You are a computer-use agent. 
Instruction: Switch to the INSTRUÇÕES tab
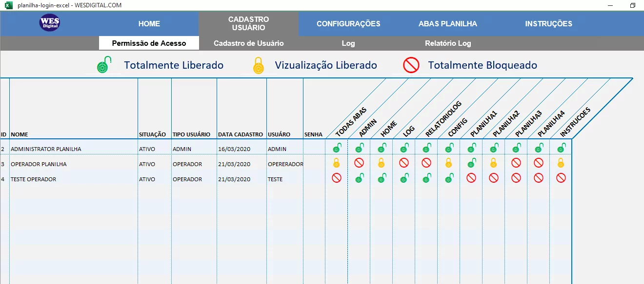point(548,23)
